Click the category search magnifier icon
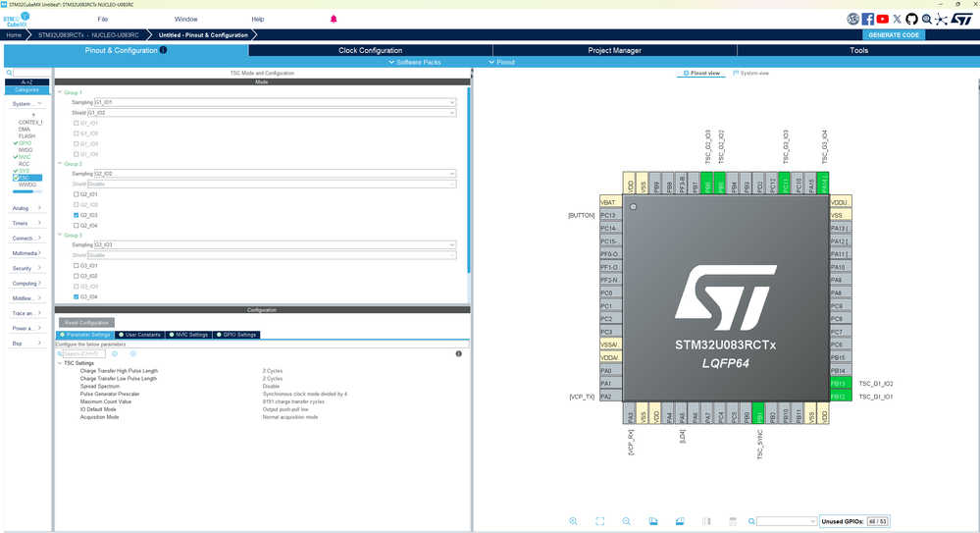 click(9, 74)
